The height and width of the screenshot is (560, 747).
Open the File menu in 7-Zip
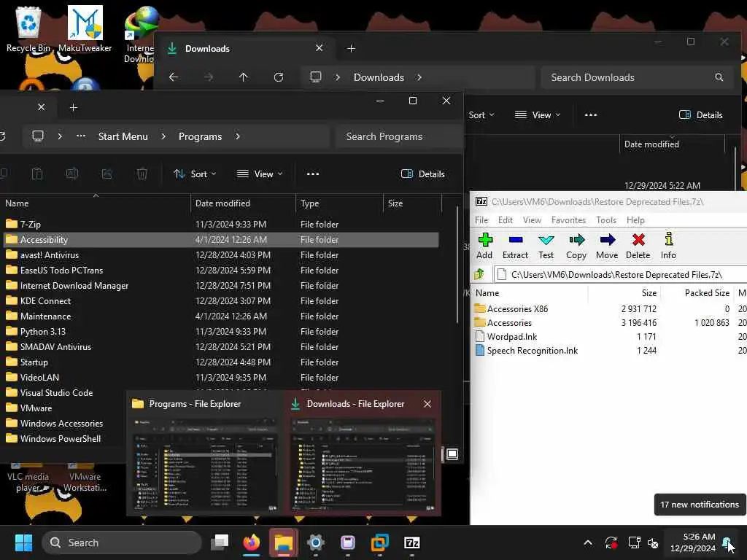coord(481,220)
